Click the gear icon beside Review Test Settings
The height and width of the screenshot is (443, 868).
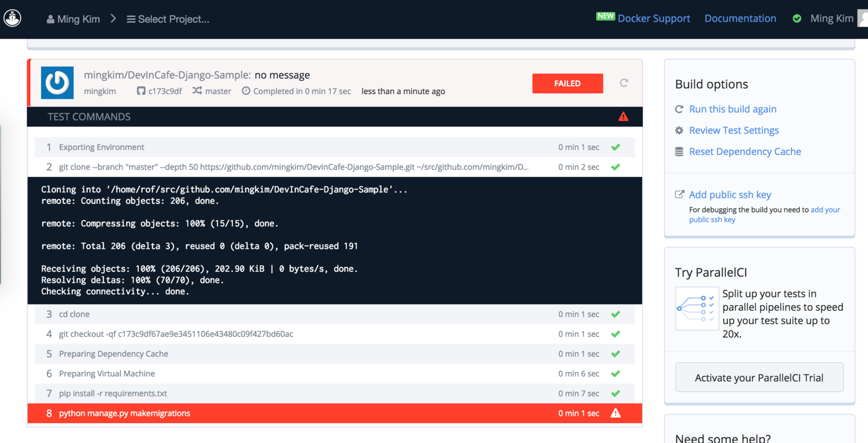pyautogui.click(x=679, y=130)
